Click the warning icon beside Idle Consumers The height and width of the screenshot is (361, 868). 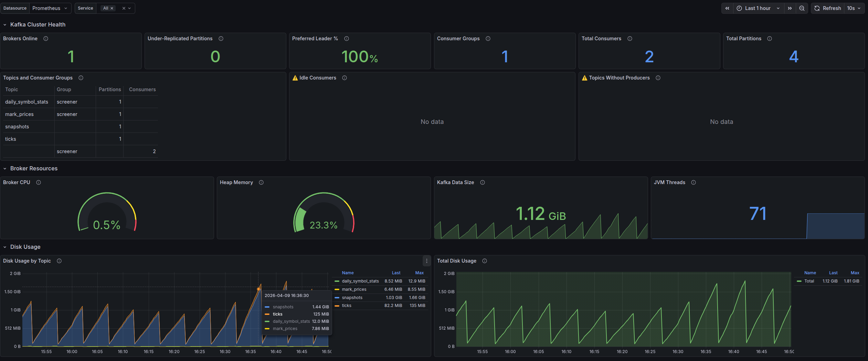(x=295, y=78)
